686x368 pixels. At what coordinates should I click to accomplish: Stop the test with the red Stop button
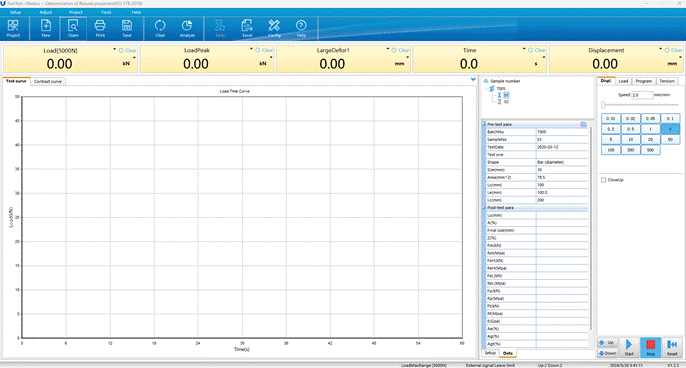click(x=651, y=347)
